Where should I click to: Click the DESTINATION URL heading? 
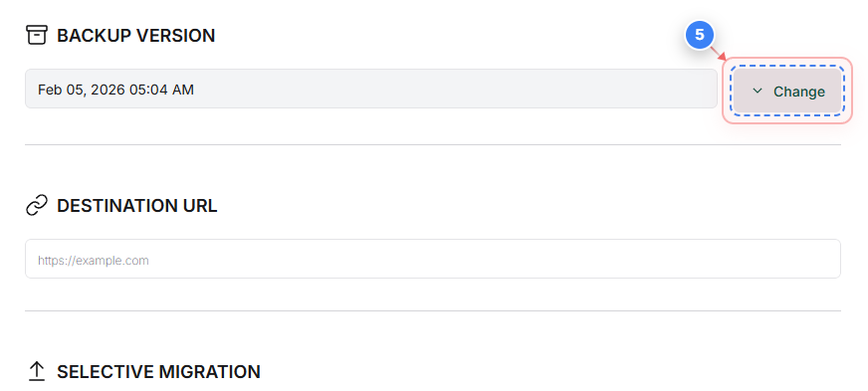pos(137,206)
